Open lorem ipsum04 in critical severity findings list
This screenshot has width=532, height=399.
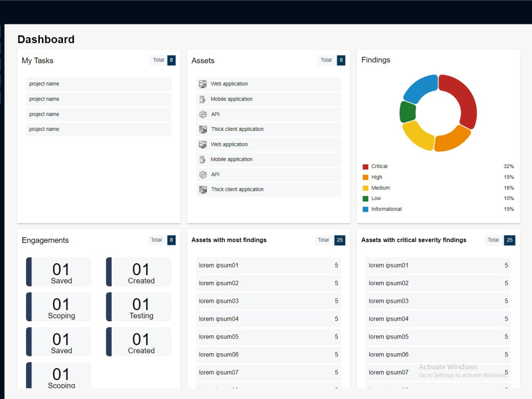click(x=438, y=319)
